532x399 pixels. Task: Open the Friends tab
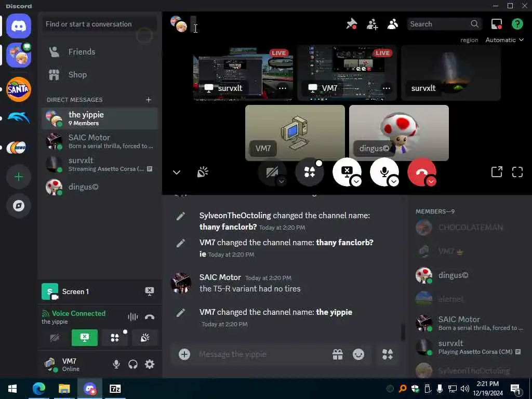pos(99,51)
